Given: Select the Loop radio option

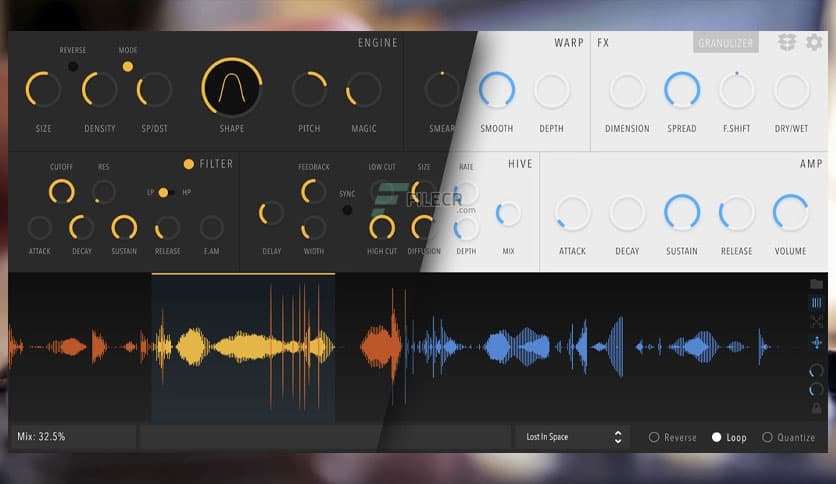Looking at the screenshot, I should (729, 437).
